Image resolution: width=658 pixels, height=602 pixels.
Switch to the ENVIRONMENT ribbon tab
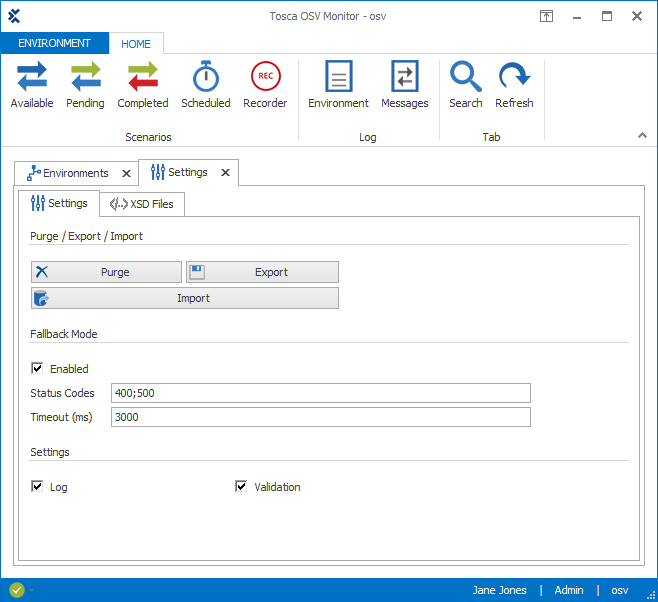coord(54,44)
